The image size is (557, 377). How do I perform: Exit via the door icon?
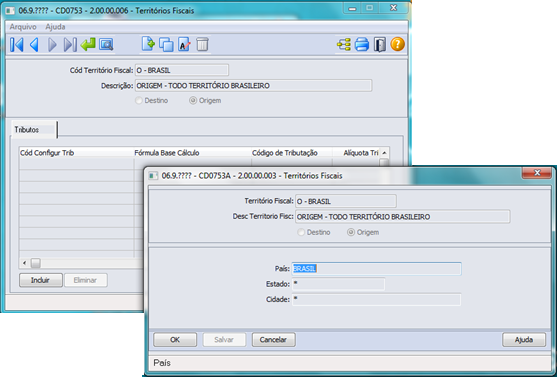(x=380, y=45)
